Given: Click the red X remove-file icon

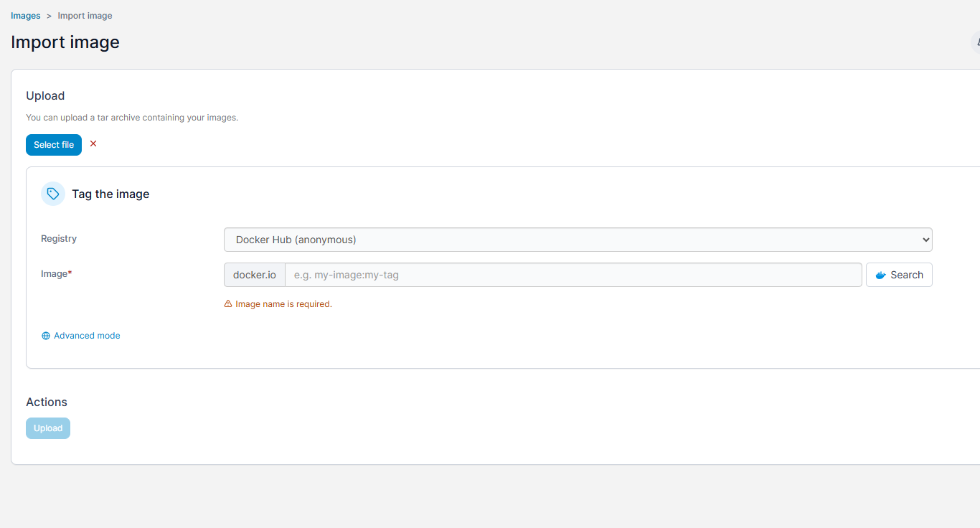Looking at the screenshot, I should coord(93,143).
